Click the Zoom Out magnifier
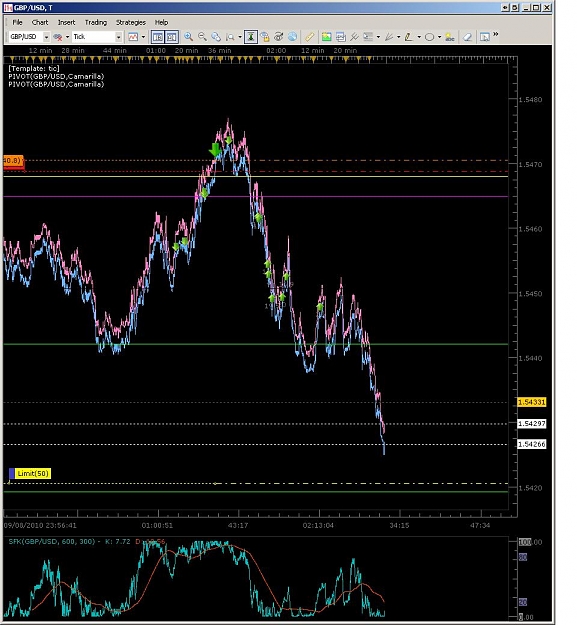Image resolution: width=577 pixels, height=625 pixels. pyautogui.click(x=202, y=37)
